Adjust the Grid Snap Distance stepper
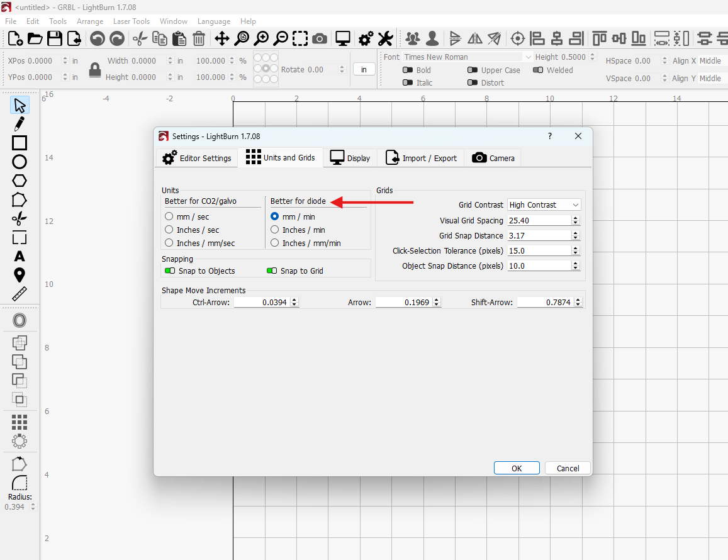The height and width of the screenshot is (560, 728). 576,235
